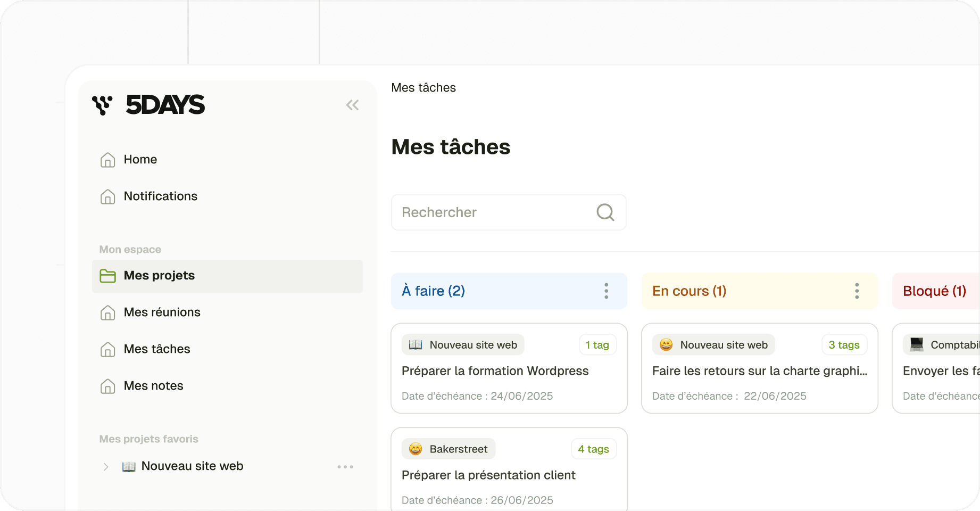This screenshot has width=980, height=511.
Task: Open more options for Nouveau site web favorite
Action: (x=345, y=467)
